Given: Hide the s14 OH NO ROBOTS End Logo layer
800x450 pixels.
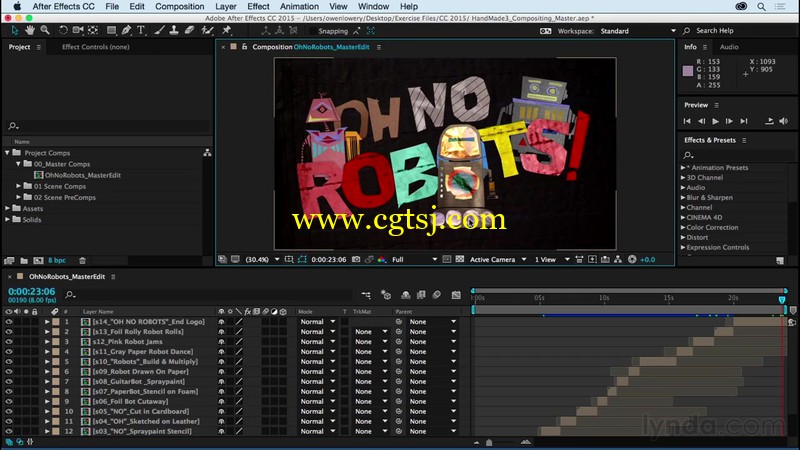Looking at the screenshot, I should [9, 322].
